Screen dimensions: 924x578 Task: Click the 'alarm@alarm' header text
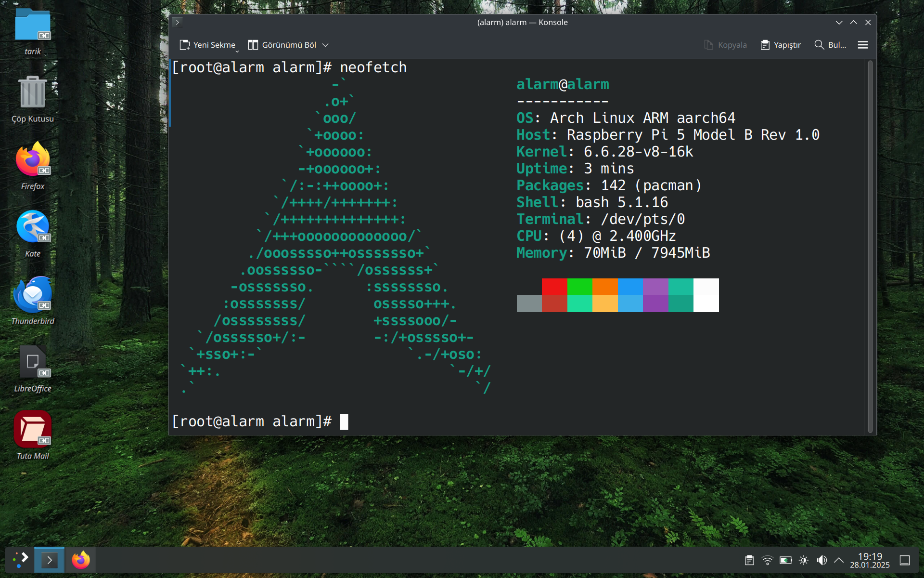(x=563, y=84)
